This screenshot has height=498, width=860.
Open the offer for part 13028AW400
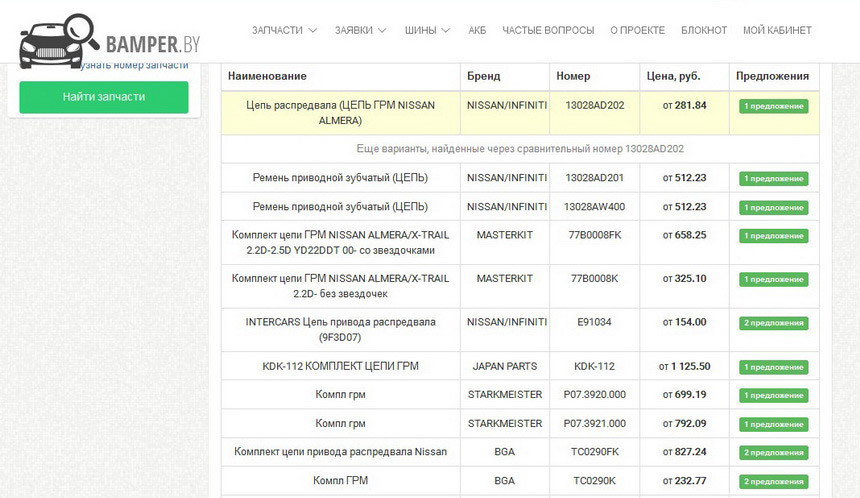pyautogui.click(x=773, y=208)
